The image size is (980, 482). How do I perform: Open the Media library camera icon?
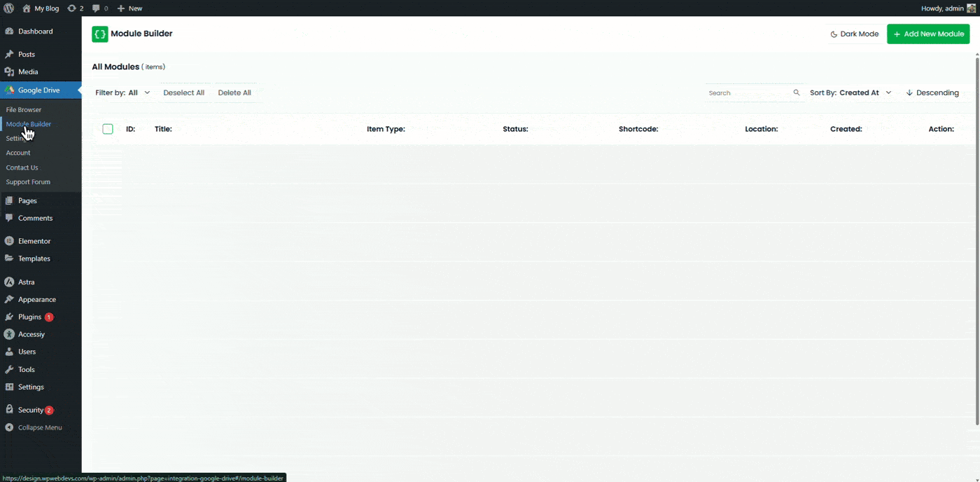pyautogui.click(x=11, y=71)
